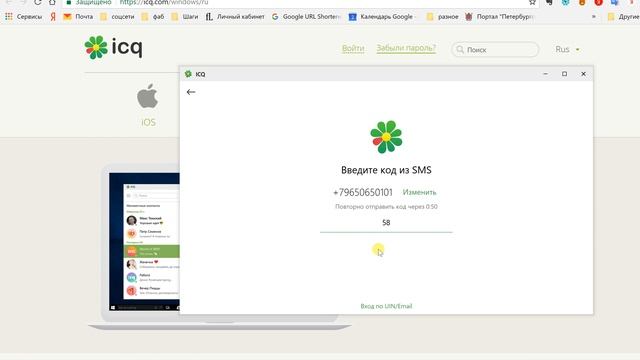Close the ICQ application window
Screen dimensions: 640x360
(583, 74)
